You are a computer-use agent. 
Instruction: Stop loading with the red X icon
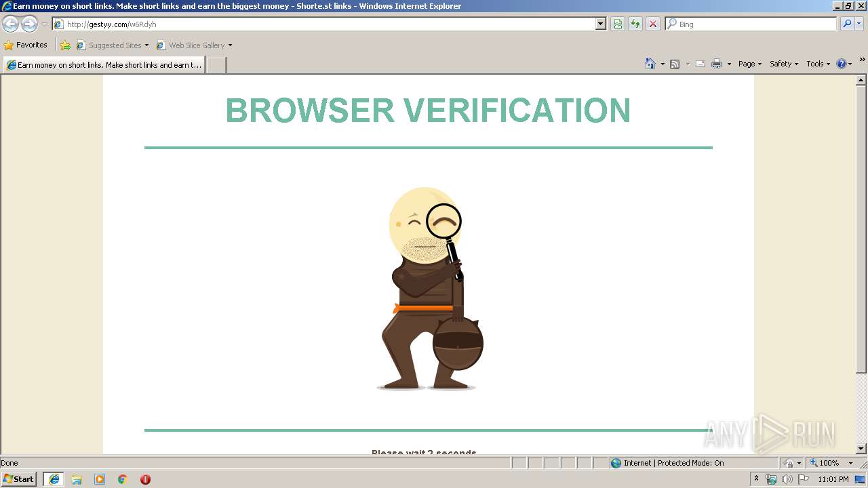[653, 24]
